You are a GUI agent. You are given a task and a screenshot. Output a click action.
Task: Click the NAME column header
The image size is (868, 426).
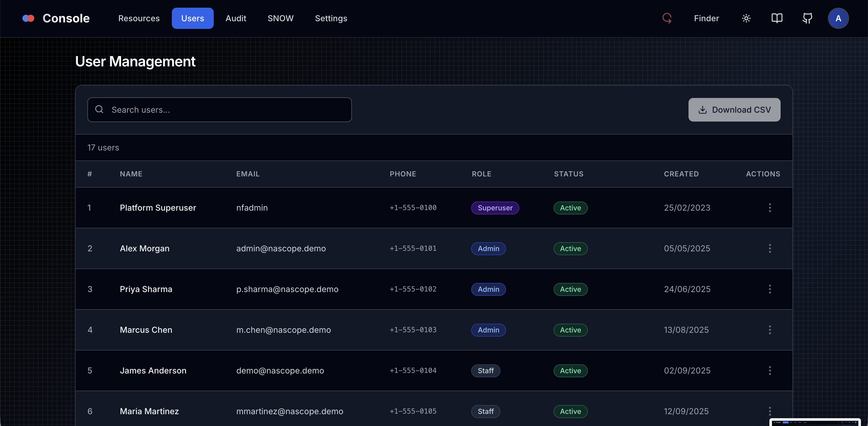[x=131, y=174]
